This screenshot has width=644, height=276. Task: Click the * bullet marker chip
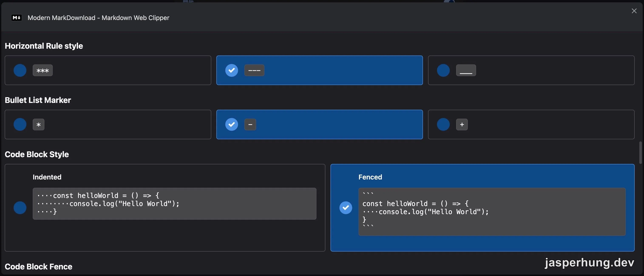click(38, 125)
